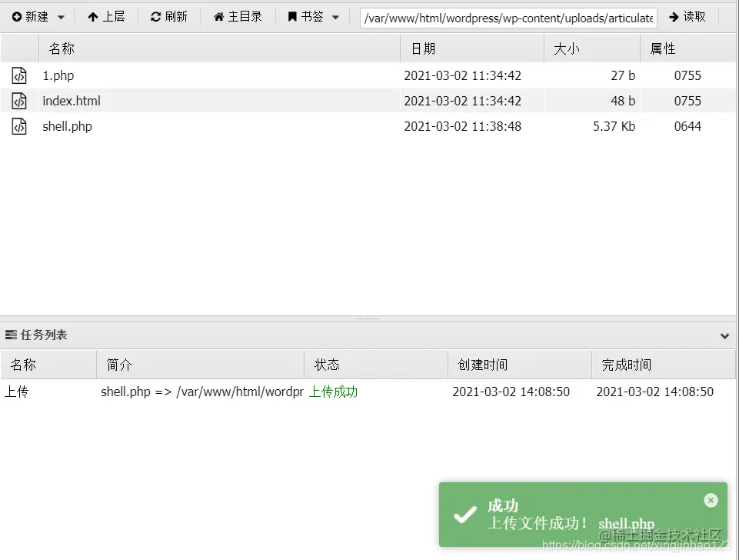Click the task completion time value
739x560 pixels.
pos(654,392)
